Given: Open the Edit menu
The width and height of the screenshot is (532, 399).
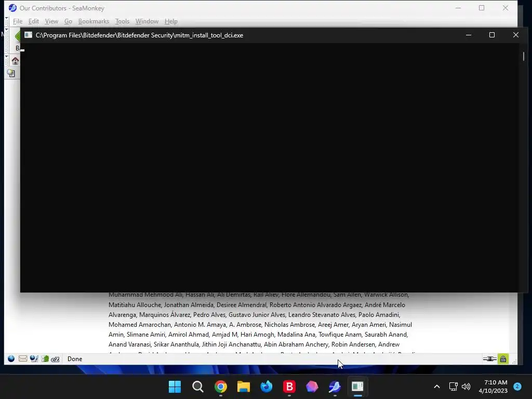Looking at the screenshot, I should click(x=34, y=21).
